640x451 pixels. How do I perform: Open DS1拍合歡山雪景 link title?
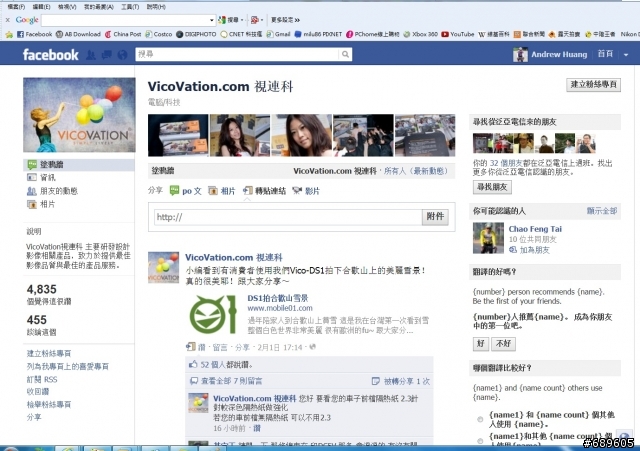click(278, 298)
